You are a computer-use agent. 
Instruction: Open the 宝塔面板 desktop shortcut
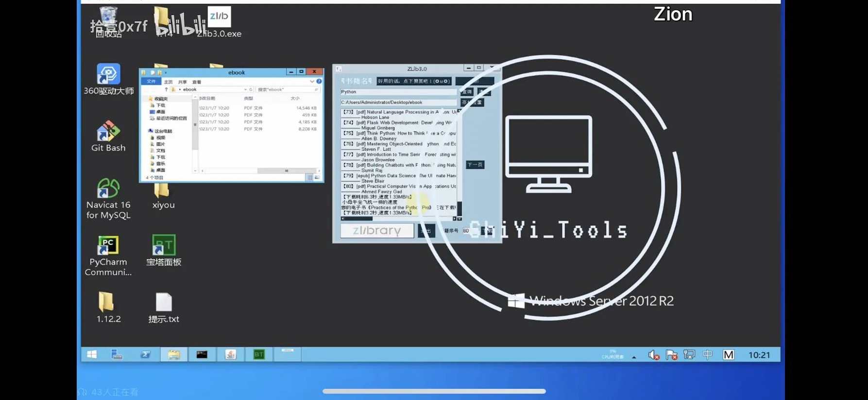point(164,251)
